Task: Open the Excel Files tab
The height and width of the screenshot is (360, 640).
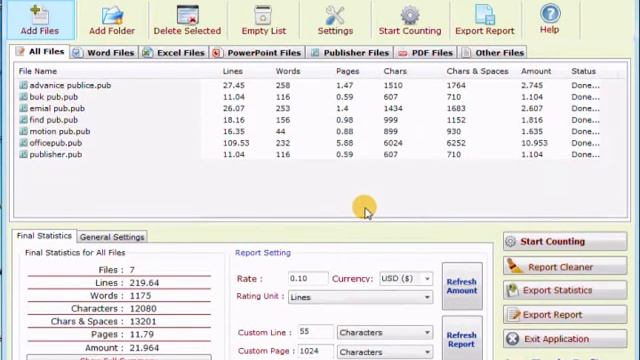Action: (x=174, y=53)
